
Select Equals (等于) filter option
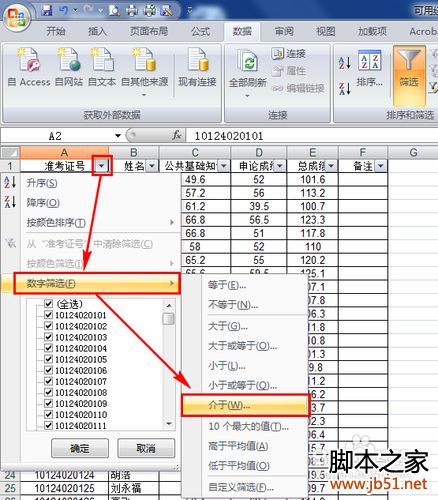point(245,285)
